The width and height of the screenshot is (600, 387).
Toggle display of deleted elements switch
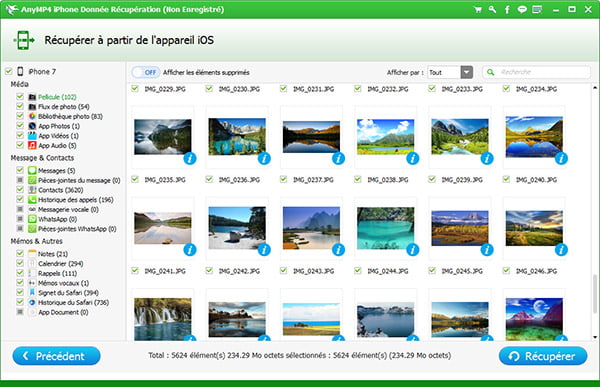(145, 72)
